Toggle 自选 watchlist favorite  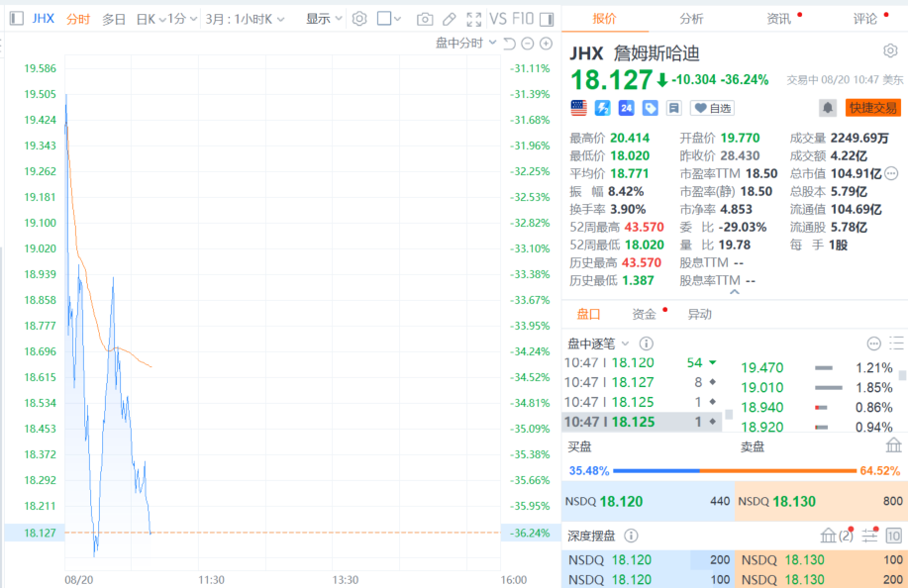click(x=713, y=108)
